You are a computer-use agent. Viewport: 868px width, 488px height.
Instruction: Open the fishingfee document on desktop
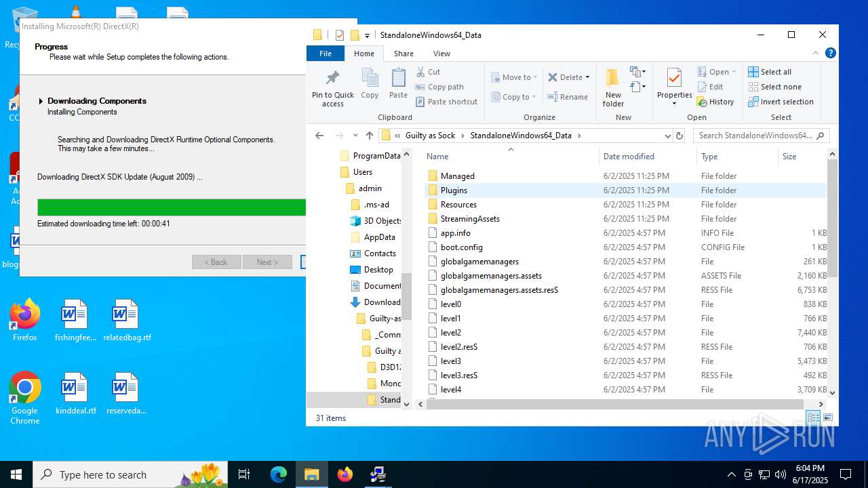point(75,321)
